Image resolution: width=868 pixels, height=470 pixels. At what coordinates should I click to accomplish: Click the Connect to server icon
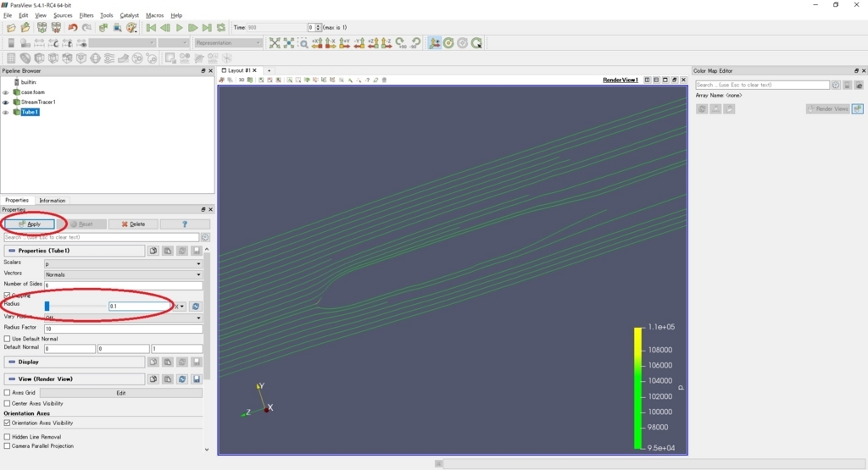pos(42,28)
